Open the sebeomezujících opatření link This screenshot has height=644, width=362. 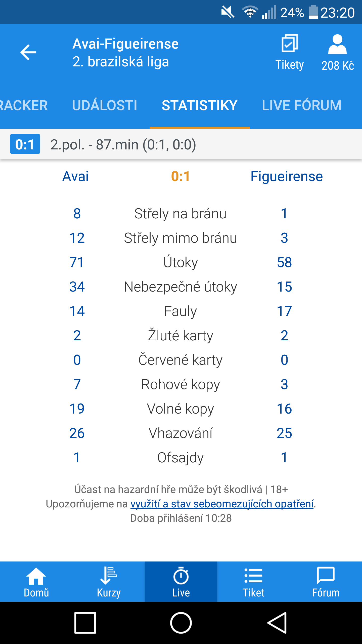click(x=222, y=504)
